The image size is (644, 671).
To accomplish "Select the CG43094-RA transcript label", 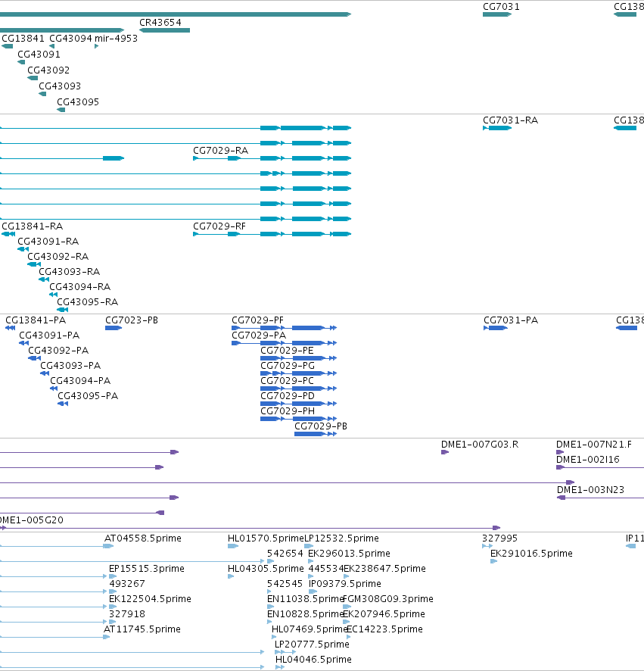I will click(x=80, y=287).
